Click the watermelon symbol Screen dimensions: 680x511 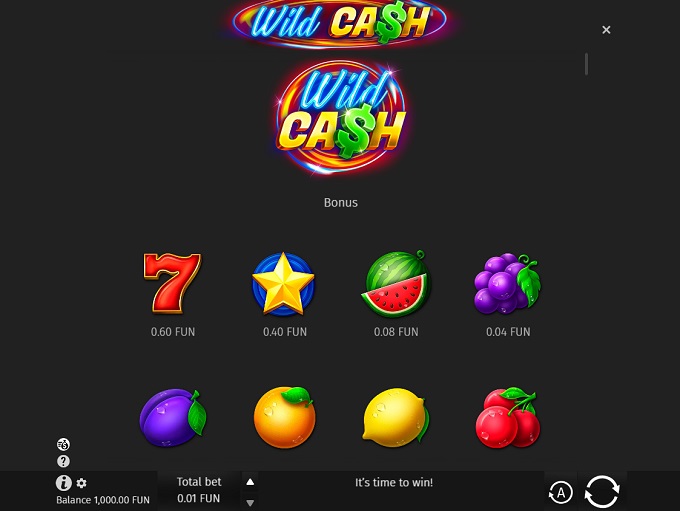[396, 284]
